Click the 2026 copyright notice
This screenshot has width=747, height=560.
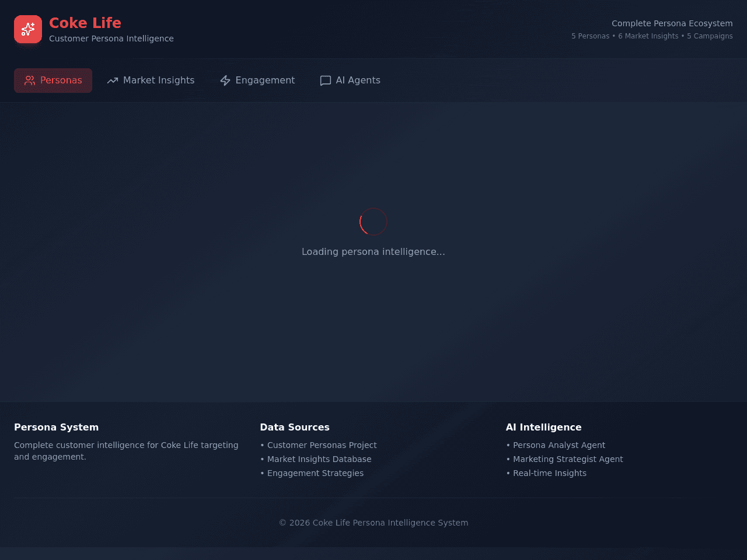(373, 523)
